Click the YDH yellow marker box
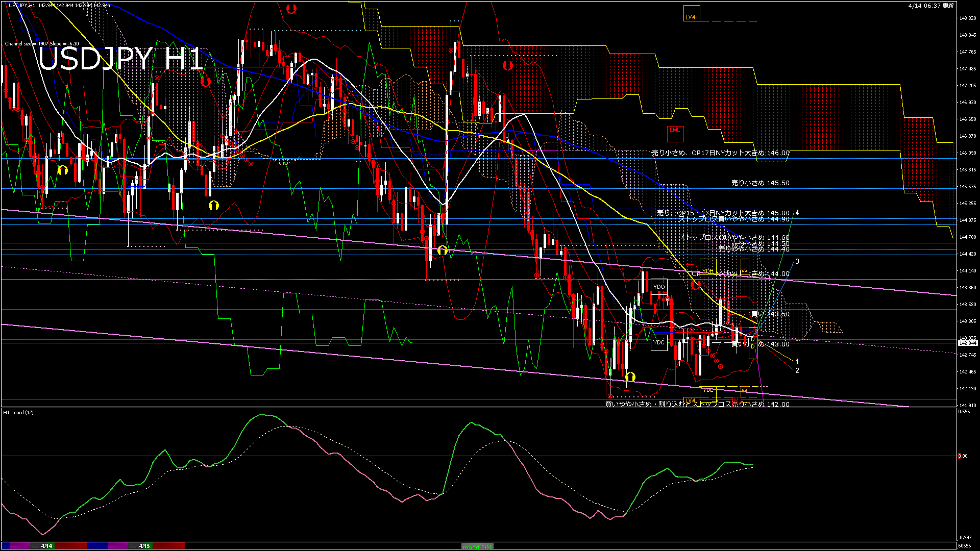This screenshot has height=551, width=980. [707, 267]
